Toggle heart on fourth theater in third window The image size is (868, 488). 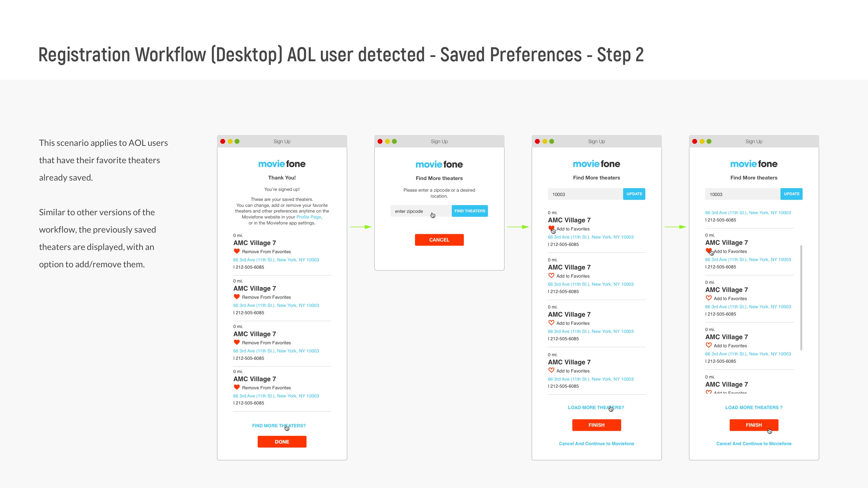coord(551,370)
